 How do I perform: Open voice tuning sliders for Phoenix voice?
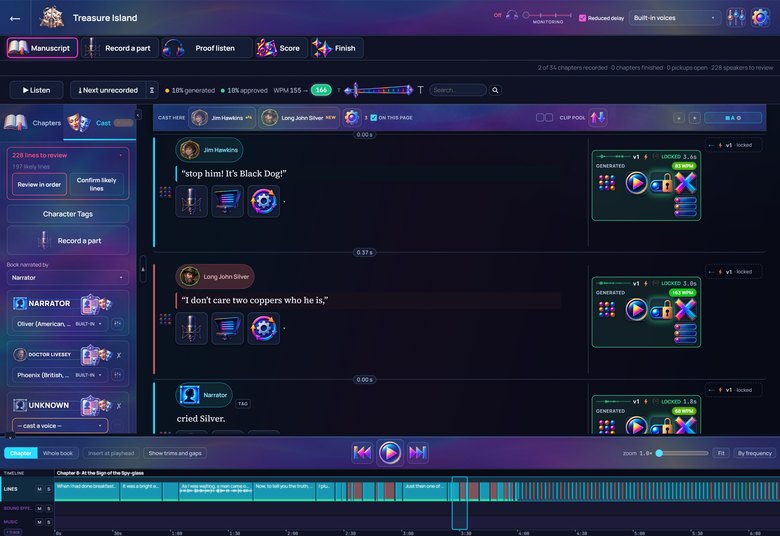point(117,375)
